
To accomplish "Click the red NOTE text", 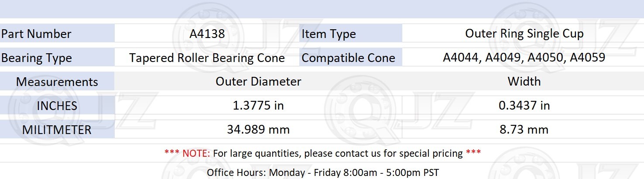I will (x=187, y=153).
